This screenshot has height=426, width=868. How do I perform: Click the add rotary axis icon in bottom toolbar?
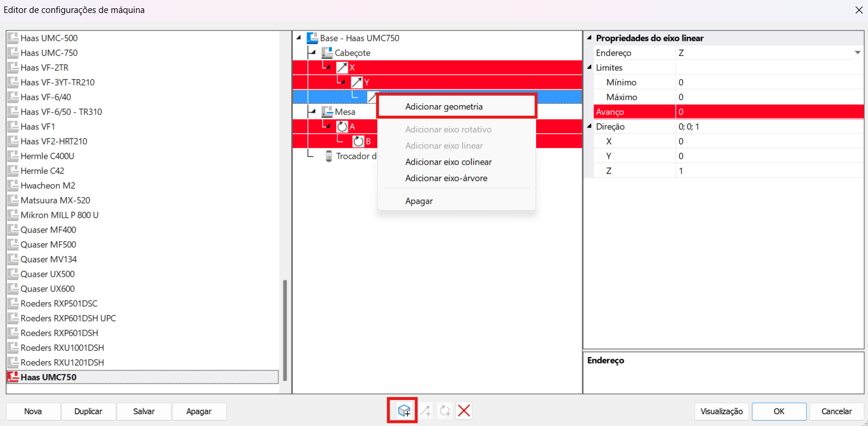click(445, 411)
